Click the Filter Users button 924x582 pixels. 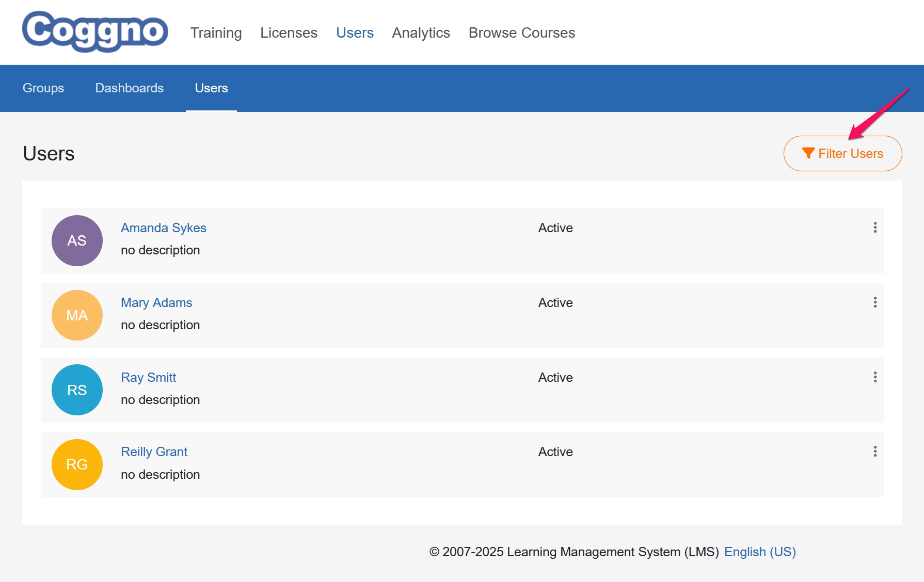pos(842,153)
